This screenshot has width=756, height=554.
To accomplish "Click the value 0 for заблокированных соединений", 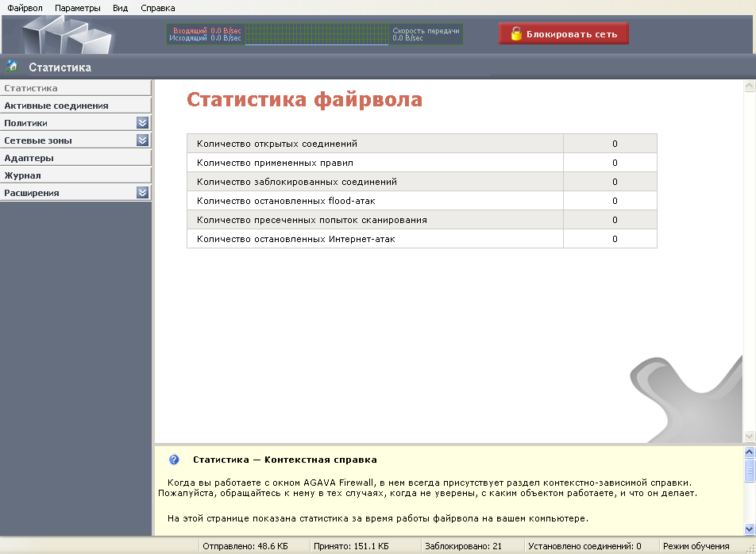I will (615, 182).
